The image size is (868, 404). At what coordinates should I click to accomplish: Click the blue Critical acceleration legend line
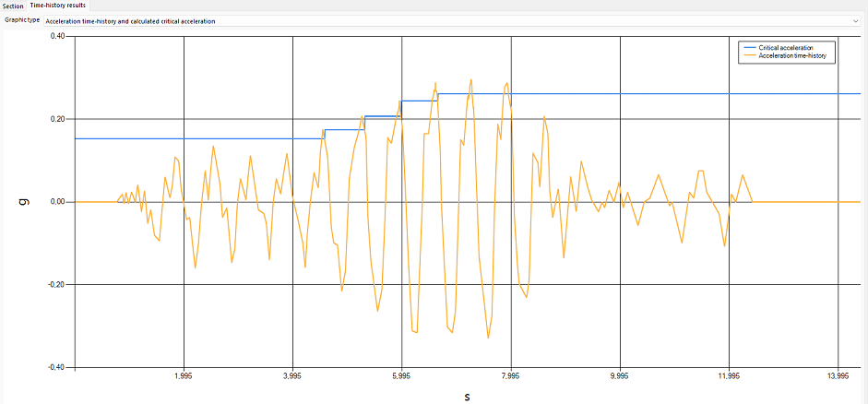(x=750, y=48)
